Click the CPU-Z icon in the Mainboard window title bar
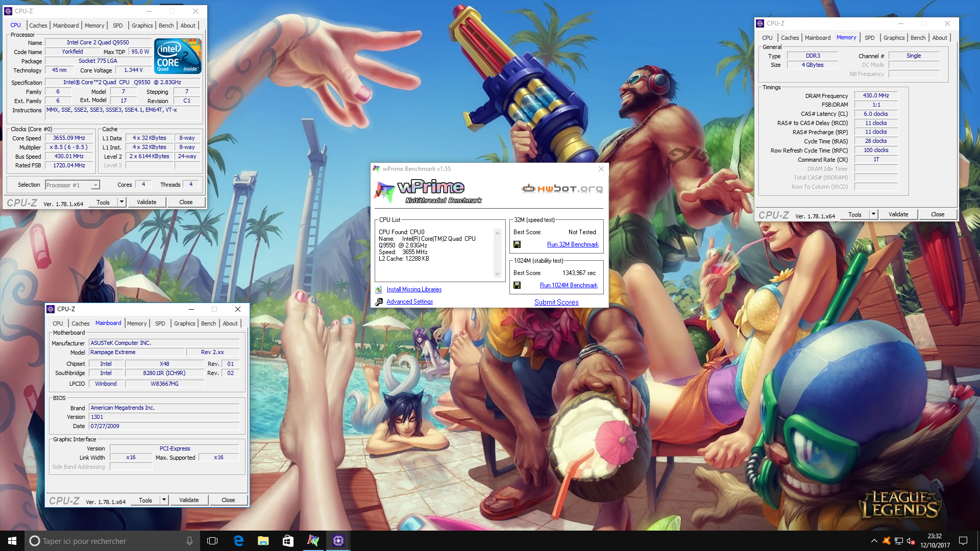This screenshot has height=551, width=980. click(51, 309)
